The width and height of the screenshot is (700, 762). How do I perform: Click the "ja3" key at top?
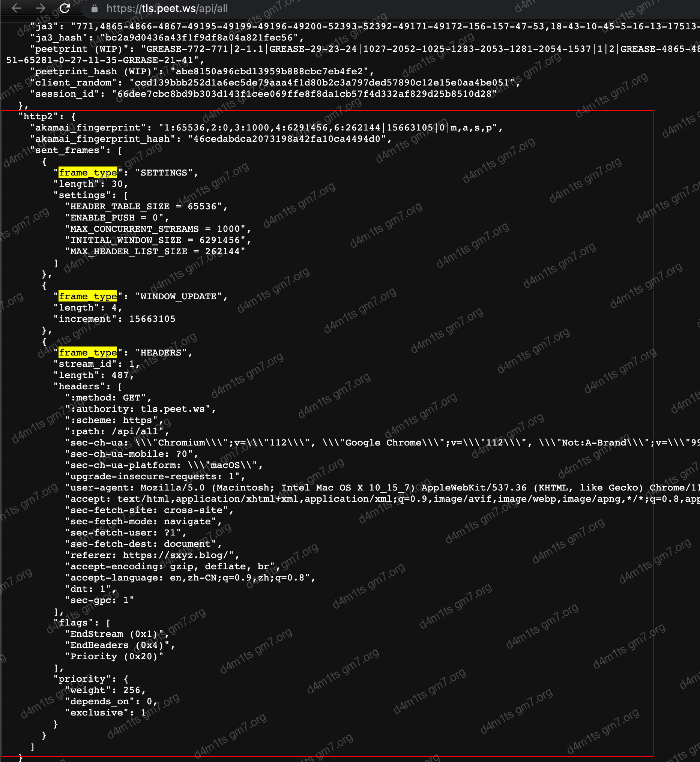tap(47, 27)
